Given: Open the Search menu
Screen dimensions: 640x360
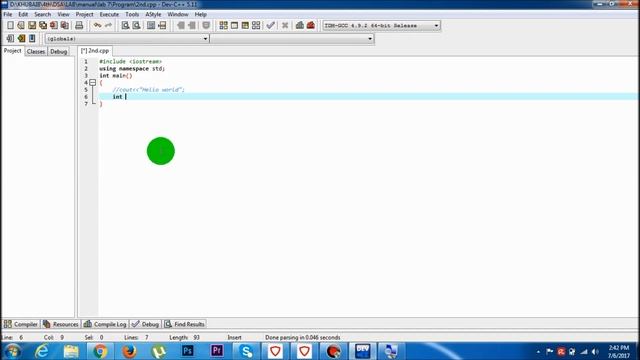Looking at the screenshot, I should [42, 14].
